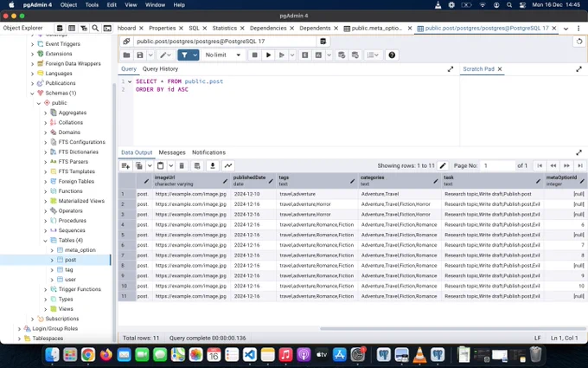The image size is (588, 368).
Task: Open the Statistics tab
Action: pyautogui.click(x=224, y=29)
